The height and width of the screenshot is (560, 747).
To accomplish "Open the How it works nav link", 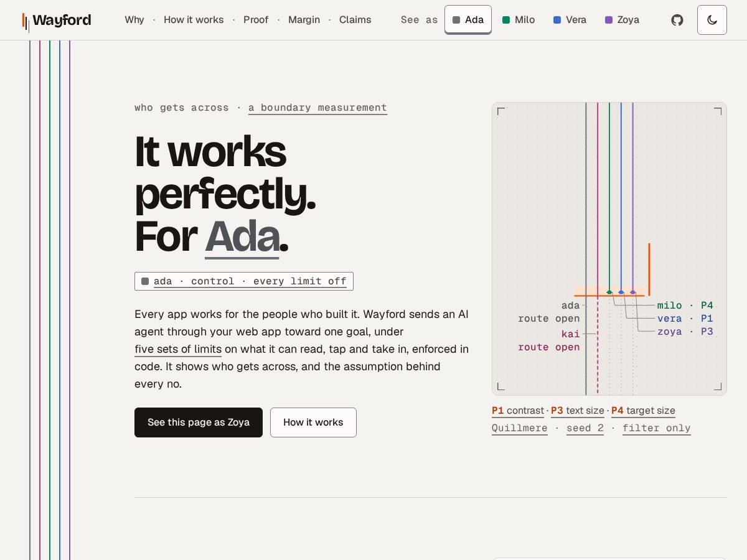I will click(x=194, y=20).
